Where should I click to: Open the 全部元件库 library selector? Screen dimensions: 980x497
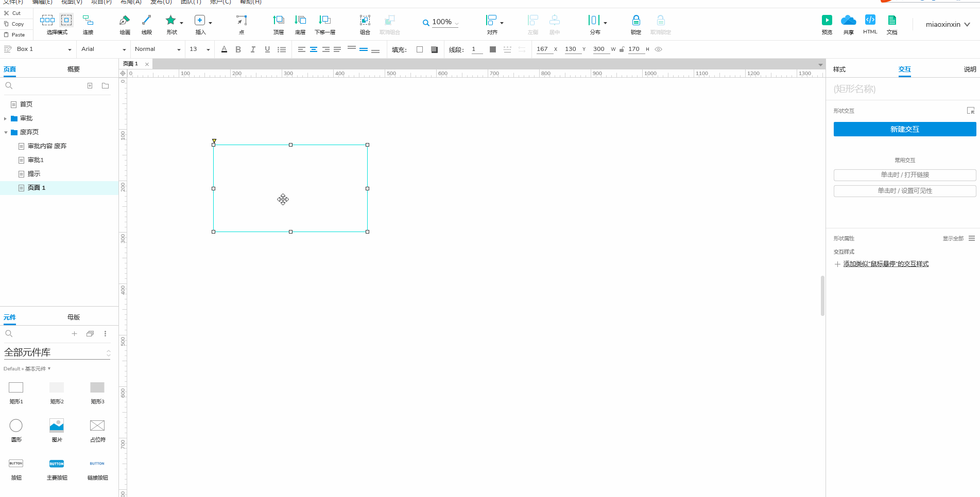(x=57, y=352)
